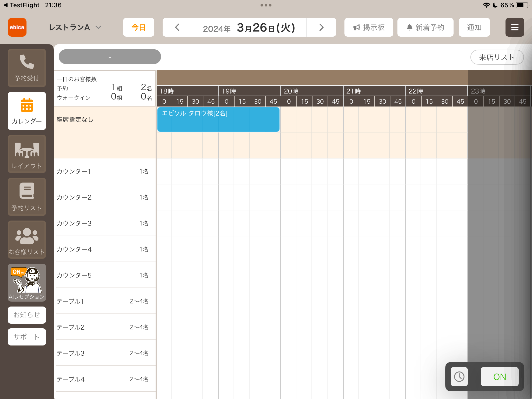Open the 新着予約 notifications

[x=425, y=27]
